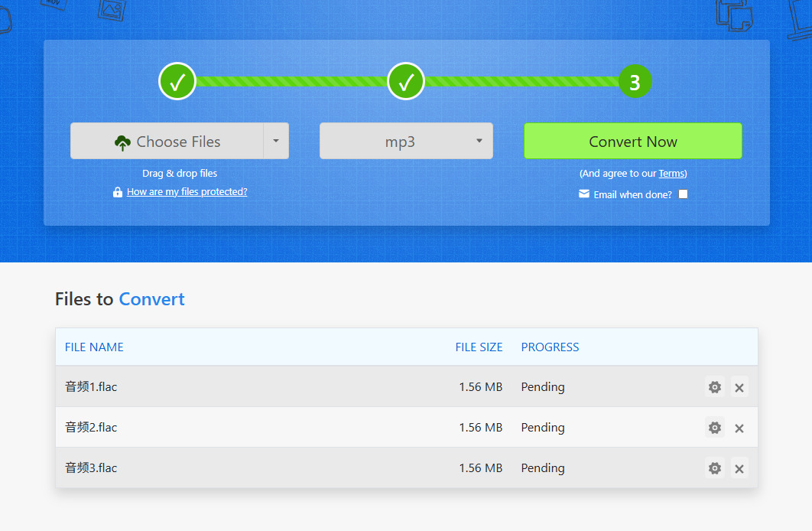The image size is (812, 531).
Task: Click the 1.56 MB size of 音频3.flac
Action: (x=481, y=467)
